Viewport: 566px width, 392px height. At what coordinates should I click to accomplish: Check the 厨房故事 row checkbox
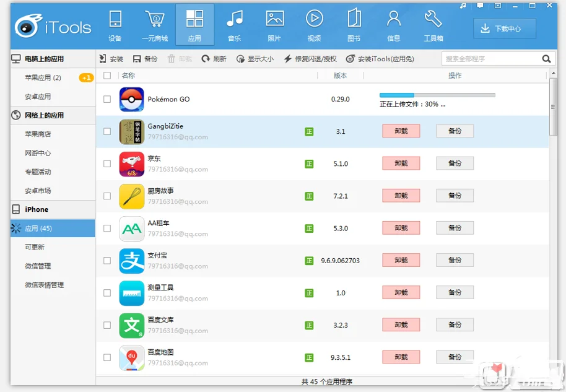click(107, 196)
